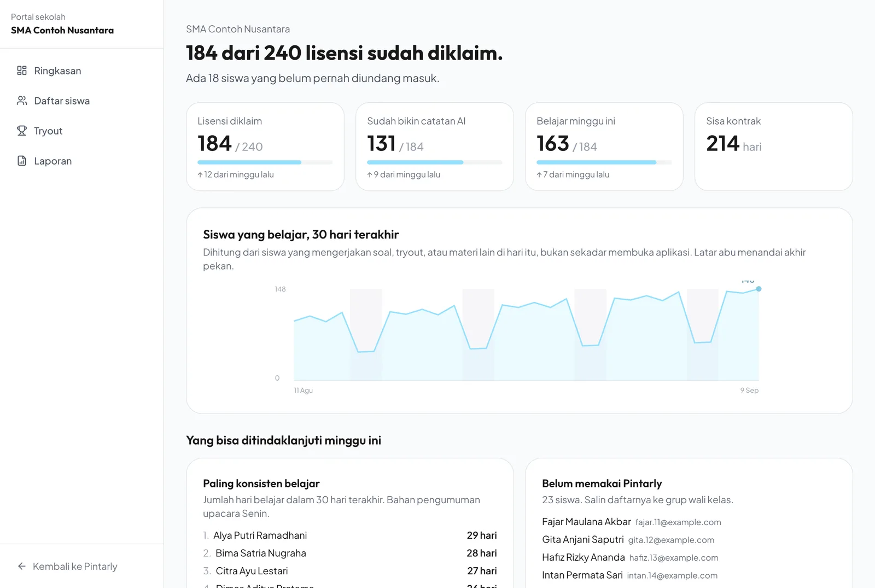Click the 28 hari value
The image size is (875, 588).
[x=482, y=553]
